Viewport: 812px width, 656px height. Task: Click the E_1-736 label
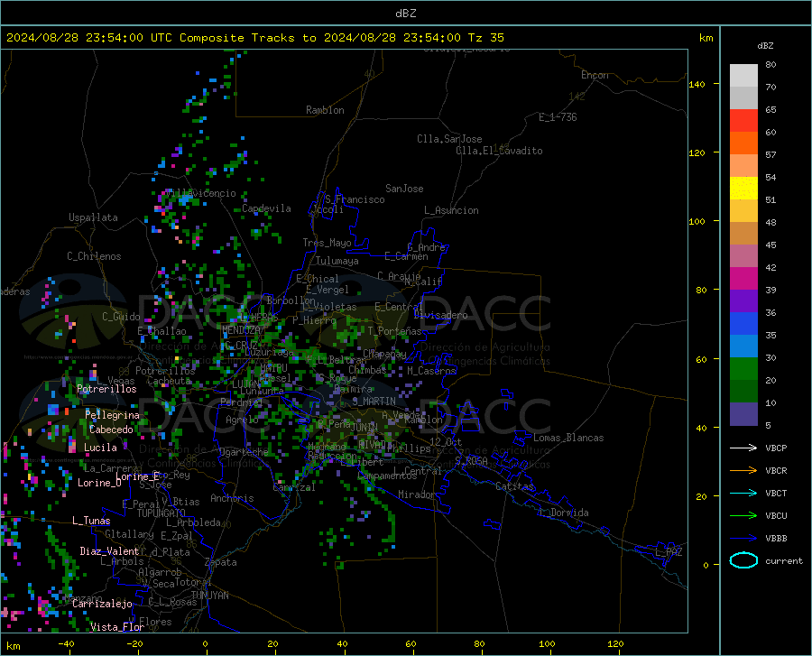[558, 117]
